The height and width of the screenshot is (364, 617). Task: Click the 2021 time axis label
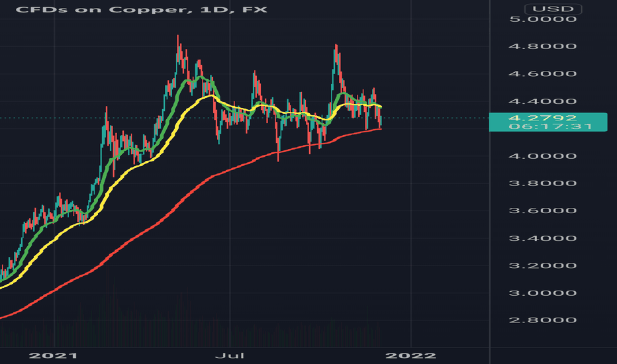click(x=54, y=356)
